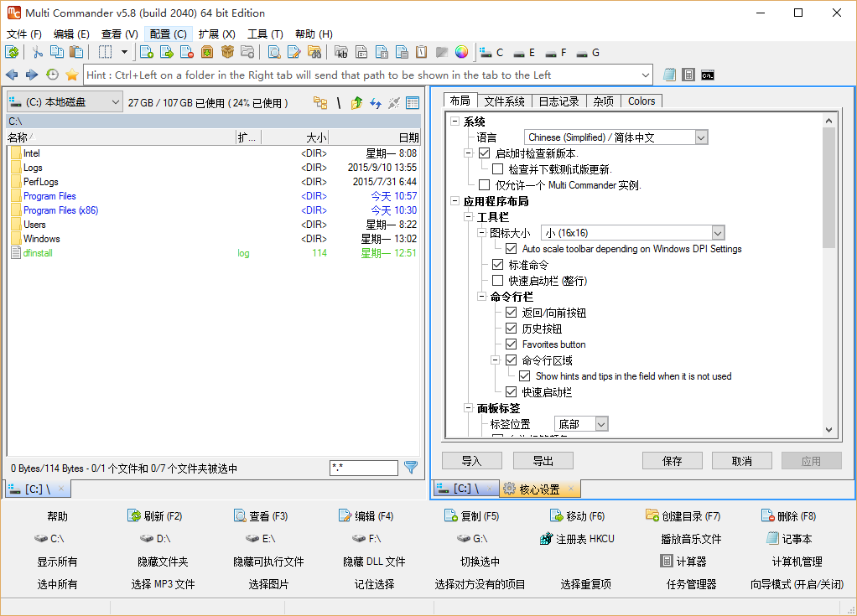
Task: Click the color wheel icon in the toolbar
Action: point(461,52)
